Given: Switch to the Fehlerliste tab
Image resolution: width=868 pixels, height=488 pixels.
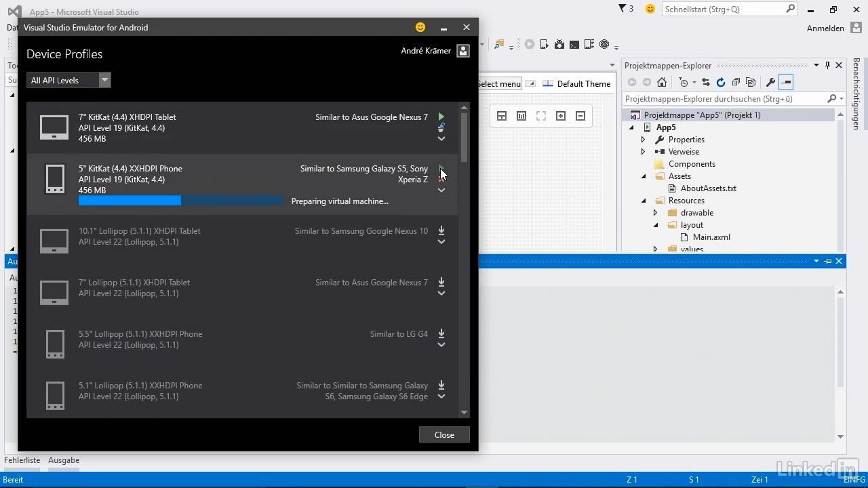Looking at the screenshot, I should click(x=22, y=460).
